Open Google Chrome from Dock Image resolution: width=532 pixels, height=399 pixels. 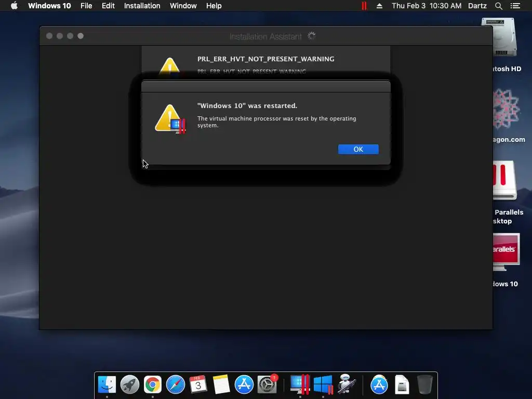click(152, 384)
